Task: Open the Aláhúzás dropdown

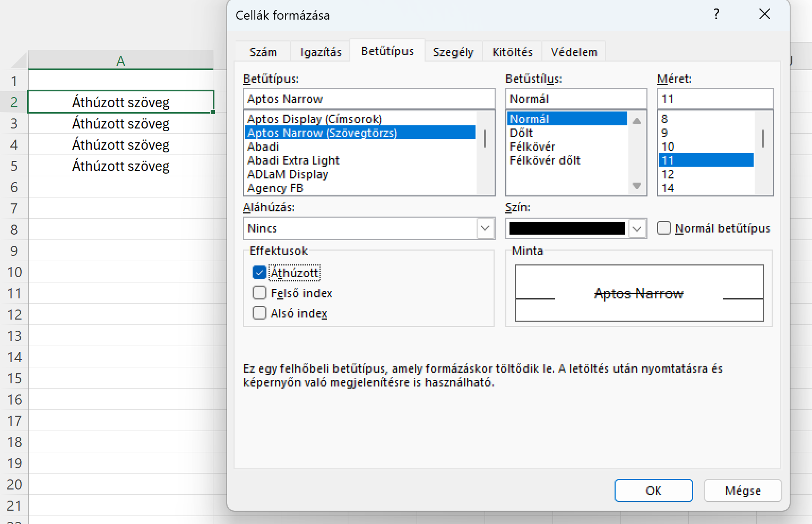Action: [485, 228]
